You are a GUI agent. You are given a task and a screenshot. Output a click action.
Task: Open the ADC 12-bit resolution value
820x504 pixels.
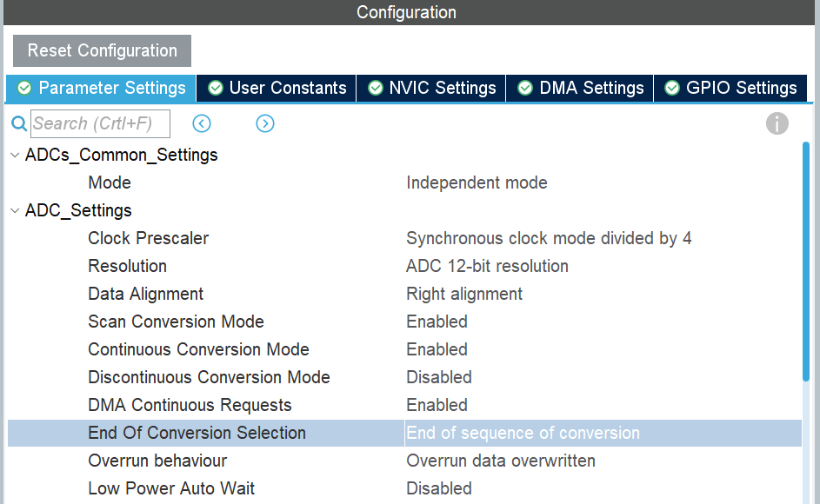tap(487, 266)
